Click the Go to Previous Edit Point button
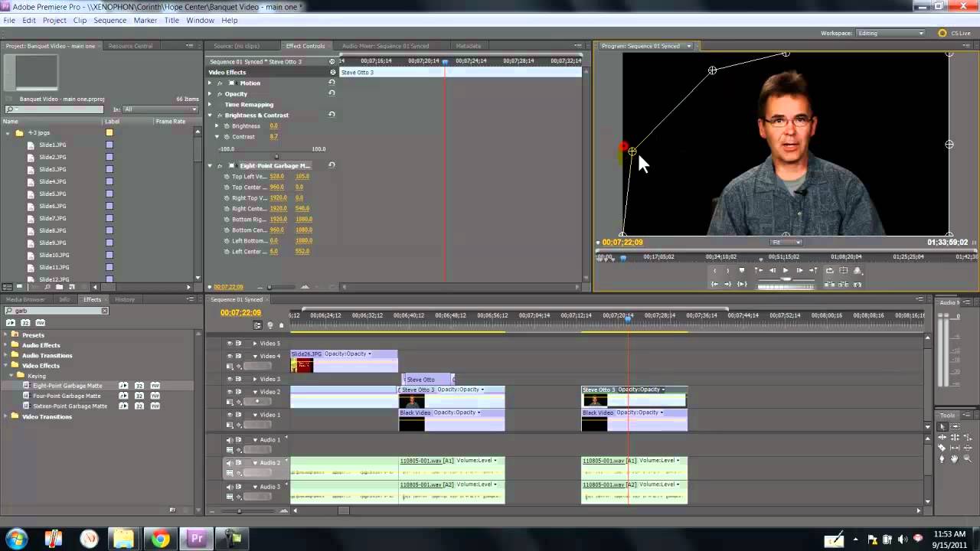The width and height of the screenshot is (980, 551). [758, 270]
